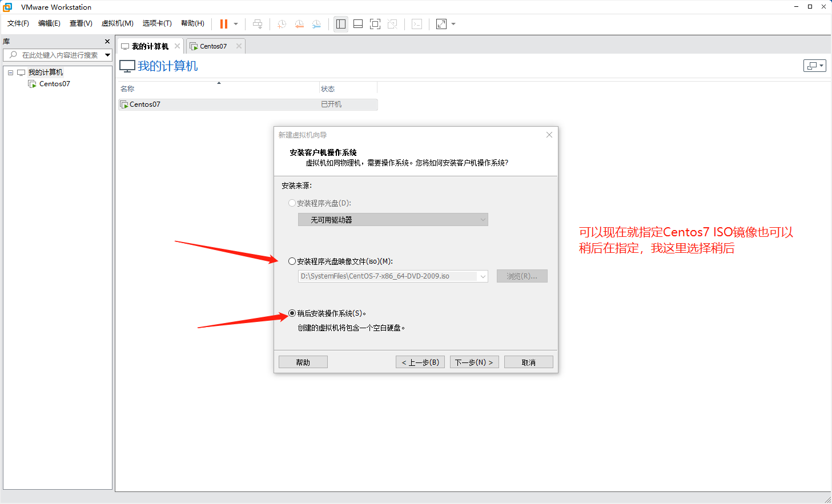Image resolution: width=832 pixels, height=504 pixels.
Task: Toggle the library sidebar view icon
Action: pos(341,24)
